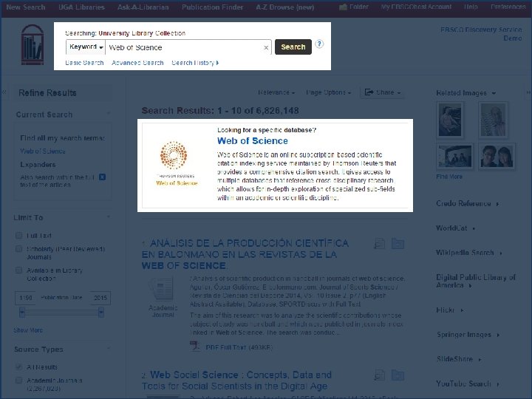Check Scholarly (Peer Reviewed) Journals
532x399 pixels.
(19, 249)
